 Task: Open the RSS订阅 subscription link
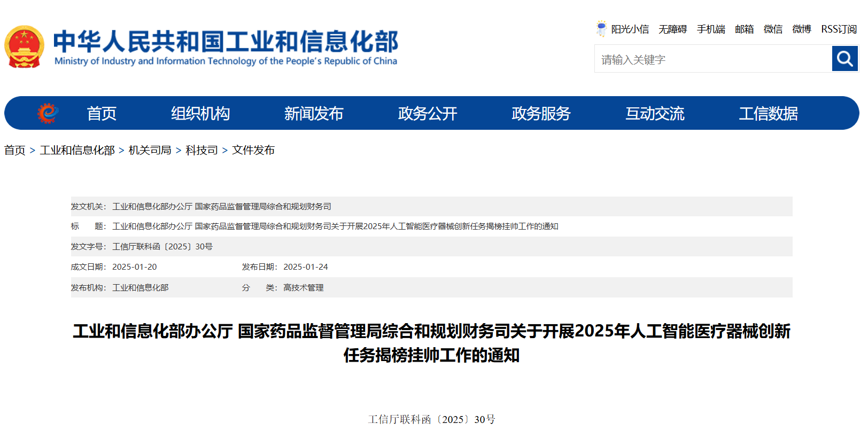[839, 29]
